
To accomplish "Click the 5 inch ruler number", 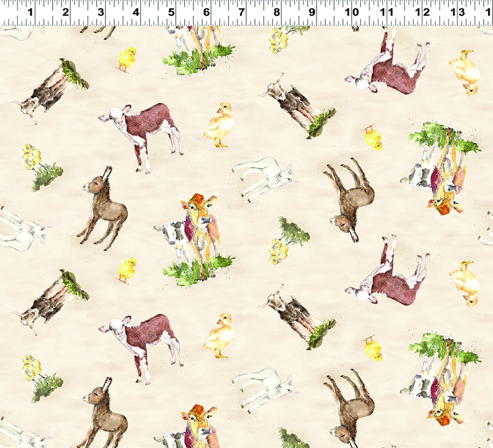I will (x=171, y=12).
